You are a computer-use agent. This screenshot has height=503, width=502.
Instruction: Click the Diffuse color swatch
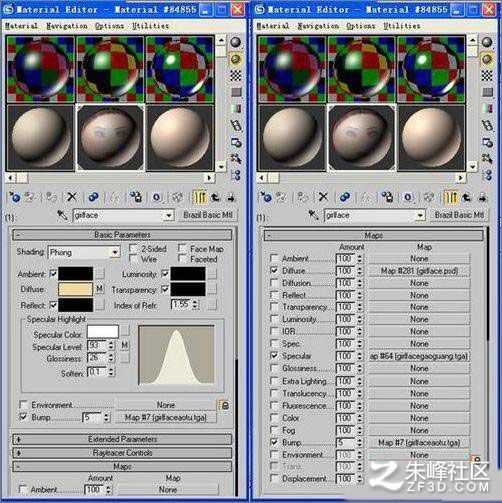pyautogui.click(x=76, y=289)
